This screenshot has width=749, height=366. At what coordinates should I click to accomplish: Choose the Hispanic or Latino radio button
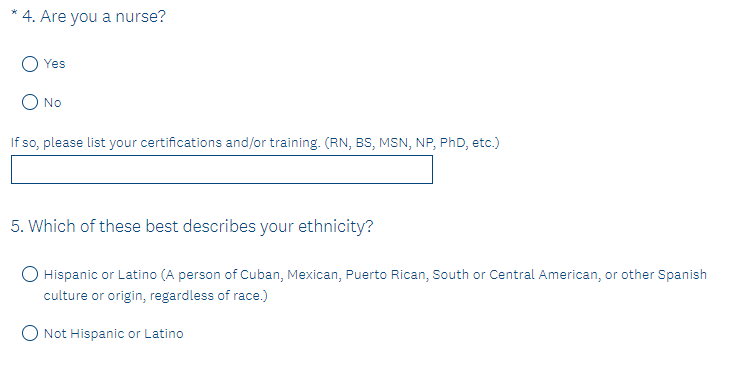tap(30, 274)
